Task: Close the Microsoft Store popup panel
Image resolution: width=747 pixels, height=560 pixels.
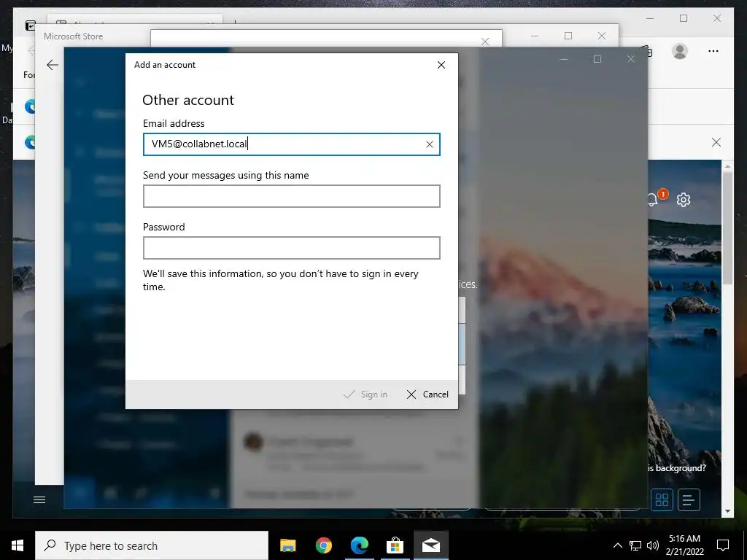Action: pyautogui.click(x=485, y=42)
